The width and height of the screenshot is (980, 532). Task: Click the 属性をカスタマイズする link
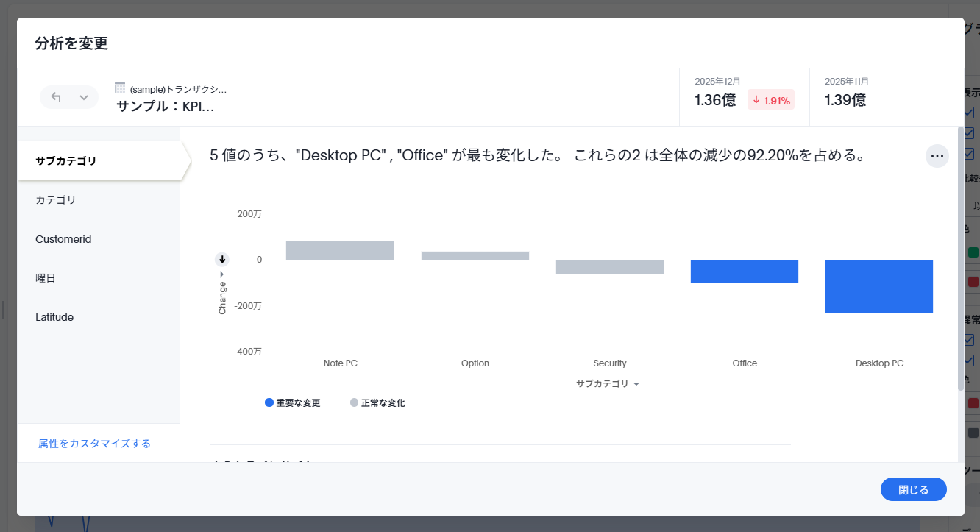point(94,444)
